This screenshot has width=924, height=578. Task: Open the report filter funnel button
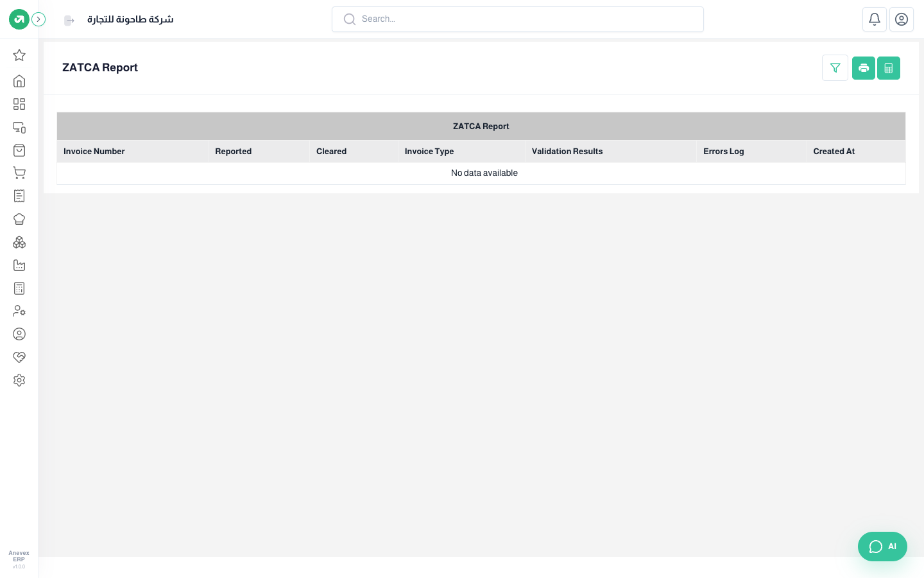835,68
